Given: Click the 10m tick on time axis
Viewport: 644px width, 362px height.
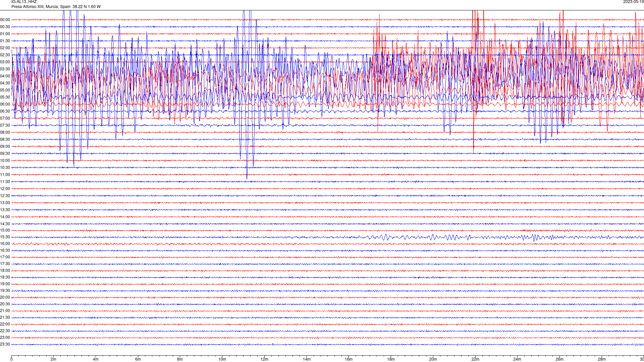Looking at the screenshot, I should (x=222, y=359).
